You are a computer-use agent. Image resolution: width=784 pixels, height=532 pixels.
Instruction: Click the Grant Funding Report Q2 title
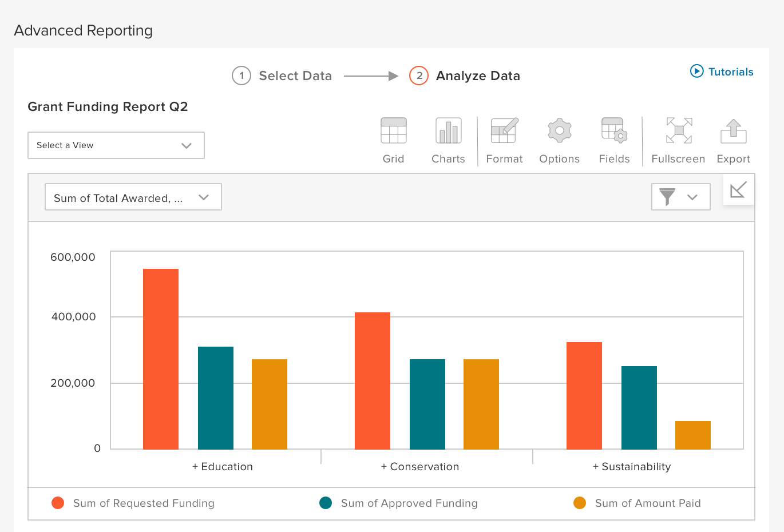(x=108, y=107)
